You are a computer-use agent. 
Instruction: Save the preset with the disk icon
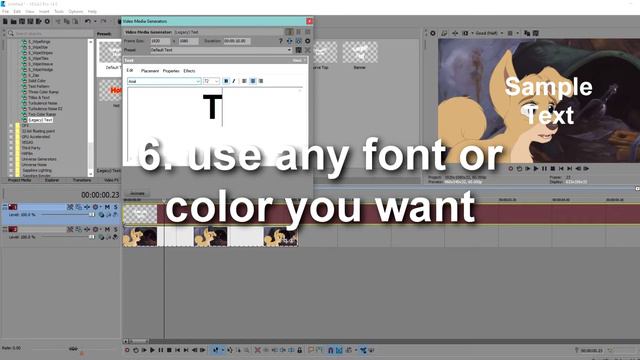(x=298, y=50)
